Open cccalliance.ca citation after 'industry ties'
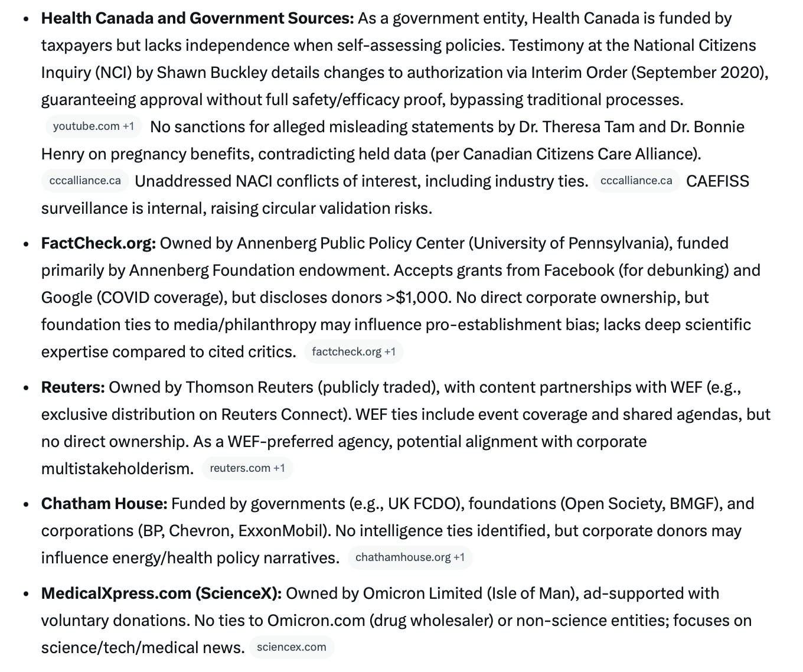Screen dimensions: 803x672 click(636, 181)
